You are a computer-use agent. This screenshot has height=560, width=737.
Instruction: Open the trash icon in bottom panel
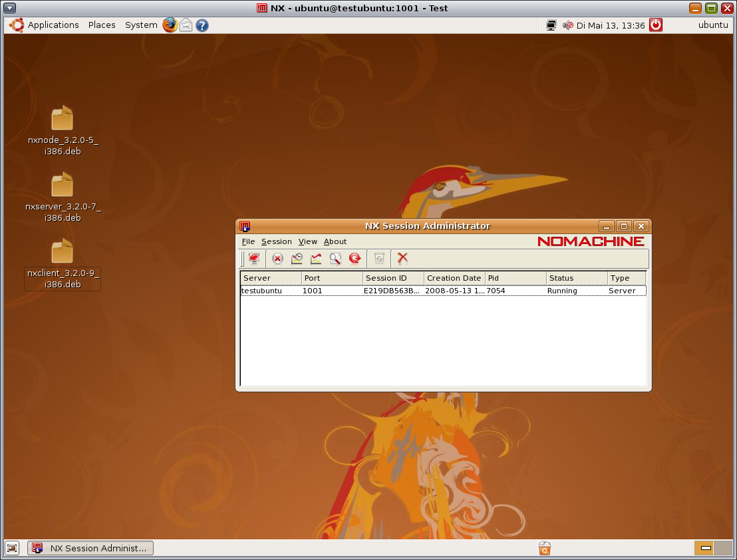[x=544, y=548]
